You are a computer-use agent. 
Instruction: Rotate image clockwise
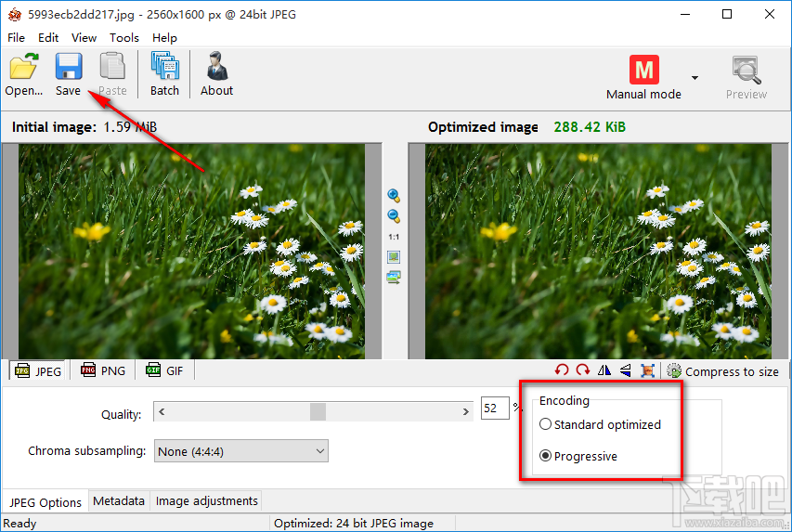[583, 370]
